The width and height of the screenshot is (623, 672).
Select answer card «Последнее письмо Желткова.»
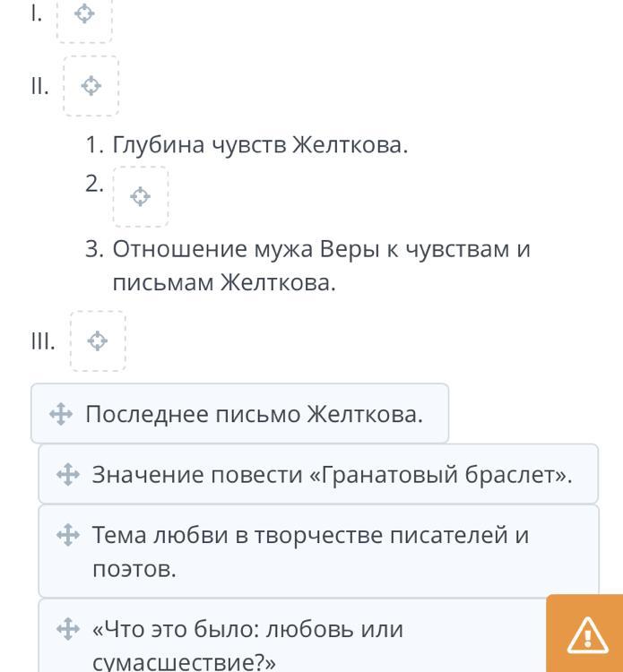[x=253, y=414]
